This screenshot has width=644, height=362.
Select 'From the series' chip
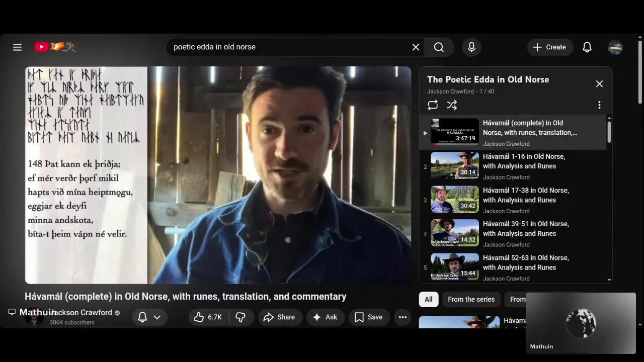click(471, 299)
